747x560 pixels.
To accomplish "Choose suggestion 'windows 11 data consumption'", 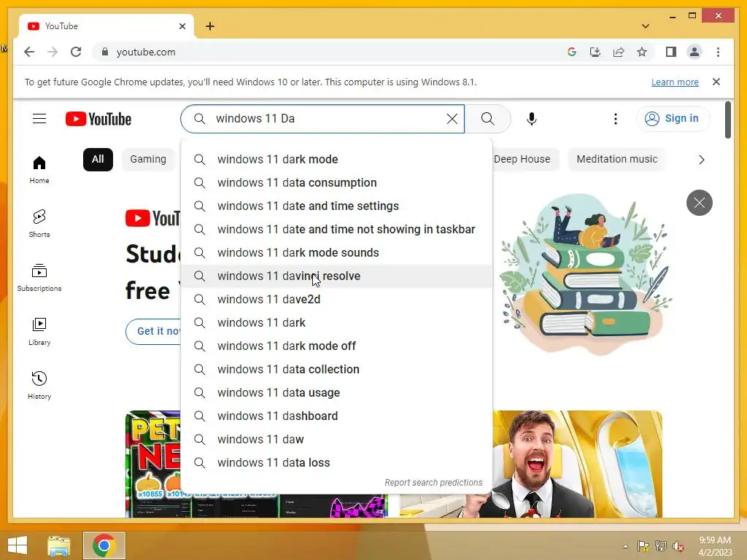I will (x=336, y=182).
